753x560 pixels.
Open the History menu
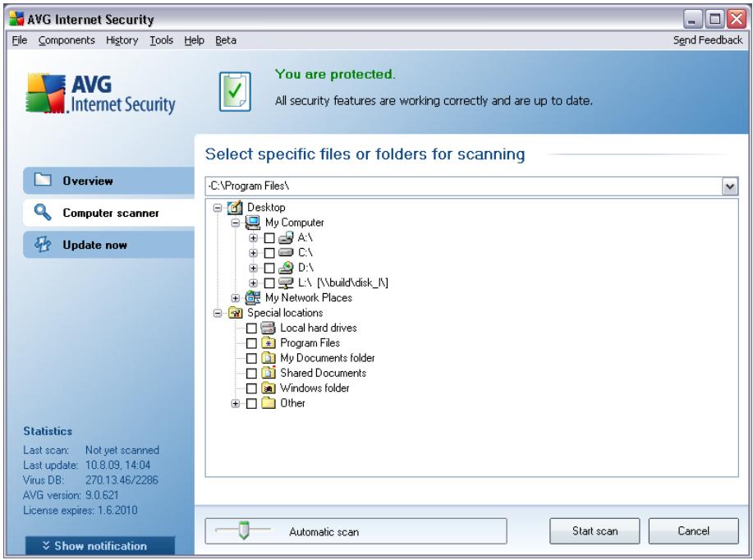point(122,40)
